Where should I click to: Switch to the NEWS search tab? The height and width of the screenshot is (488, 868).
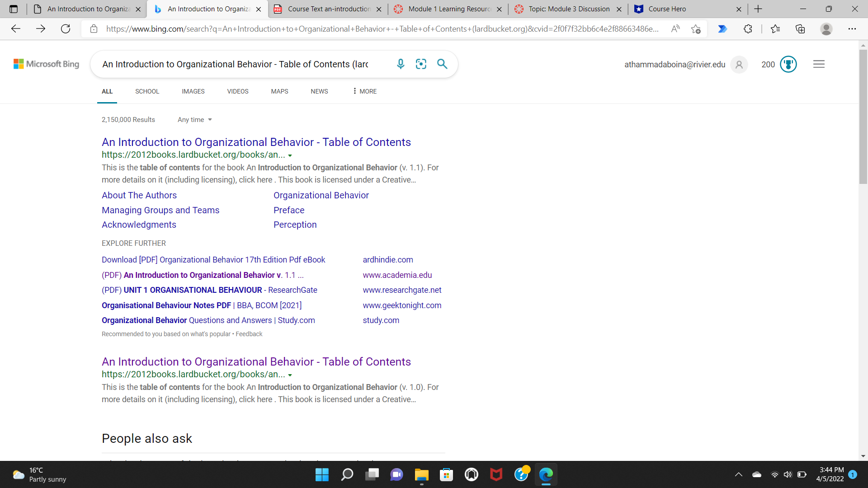(319, 91)
